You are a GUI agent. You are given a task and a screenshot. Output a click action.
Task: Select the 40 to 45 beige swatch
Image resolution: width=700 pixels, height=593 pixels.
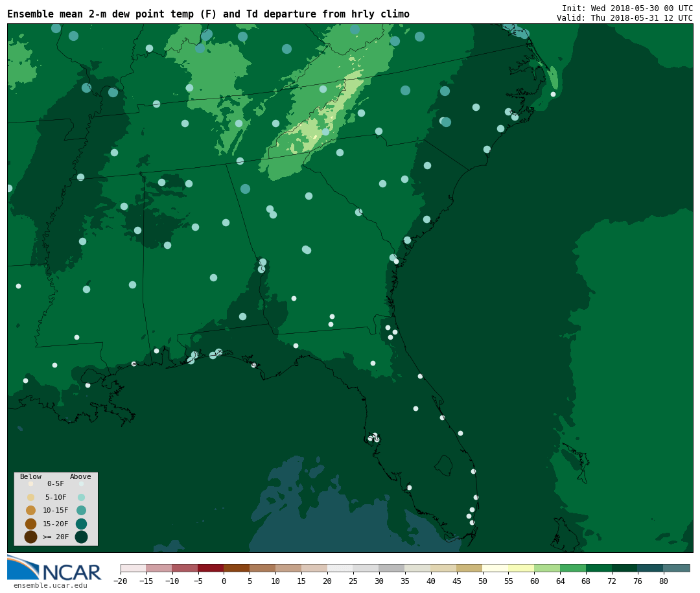pyautogui.click(x=444, y=568)
